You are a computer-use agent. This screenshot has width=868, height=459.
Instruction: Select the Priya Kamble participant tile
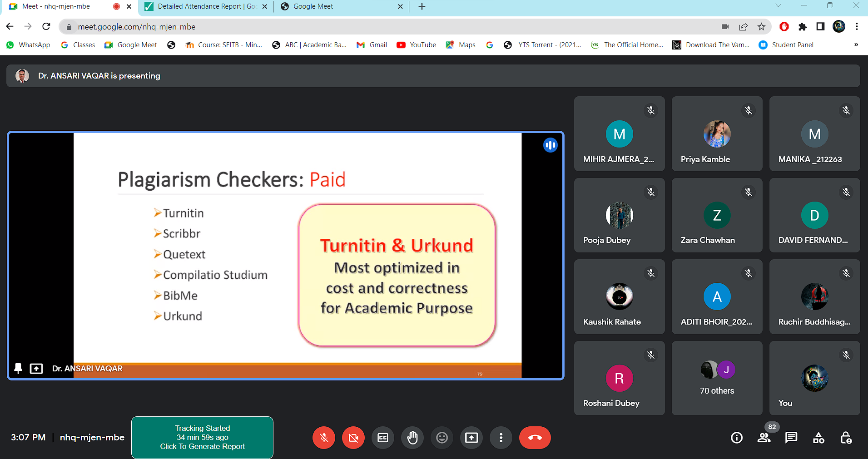tap(717, 134)
